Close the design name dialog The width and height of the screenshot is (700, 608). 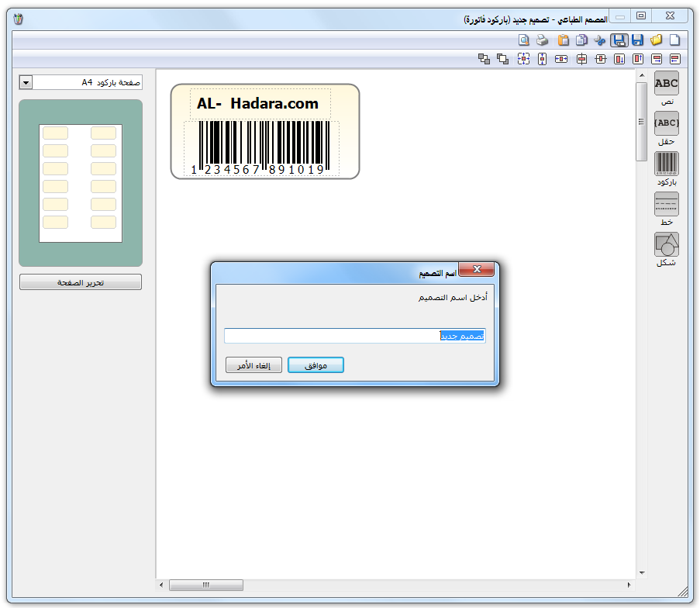tap(477, 269)
